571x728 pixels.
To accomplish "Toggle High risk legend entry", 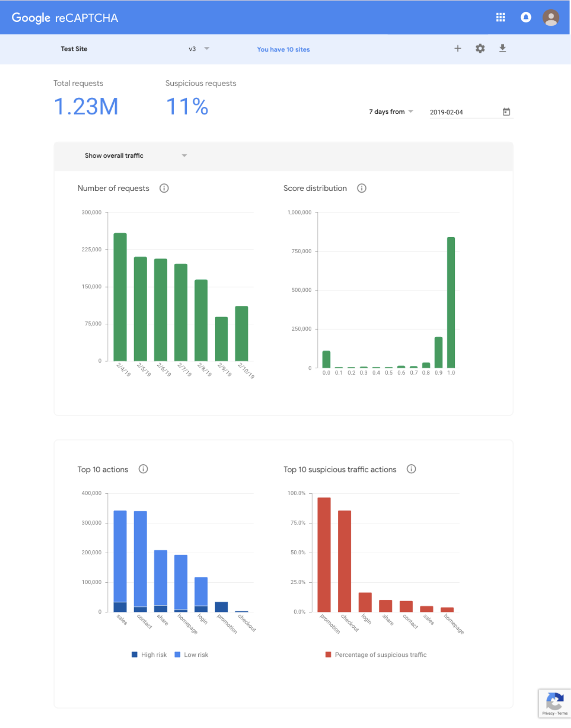I will tap(149, 655).
